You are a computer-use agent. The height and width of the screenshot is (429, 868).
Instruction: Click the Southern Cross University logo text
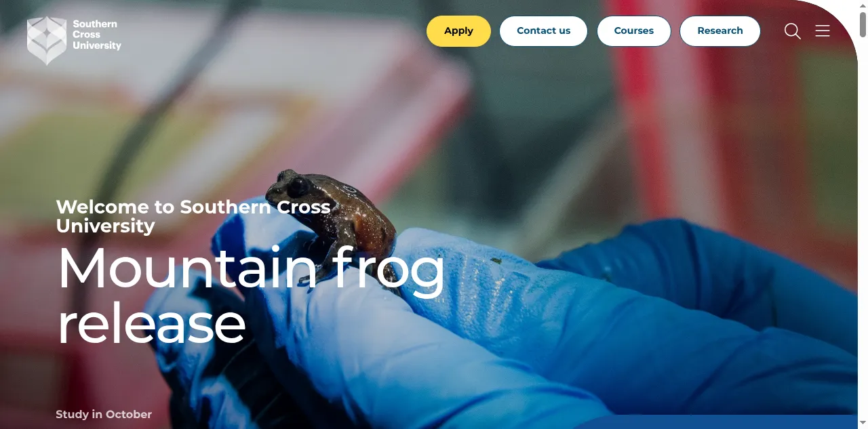[x=97, y=35]
